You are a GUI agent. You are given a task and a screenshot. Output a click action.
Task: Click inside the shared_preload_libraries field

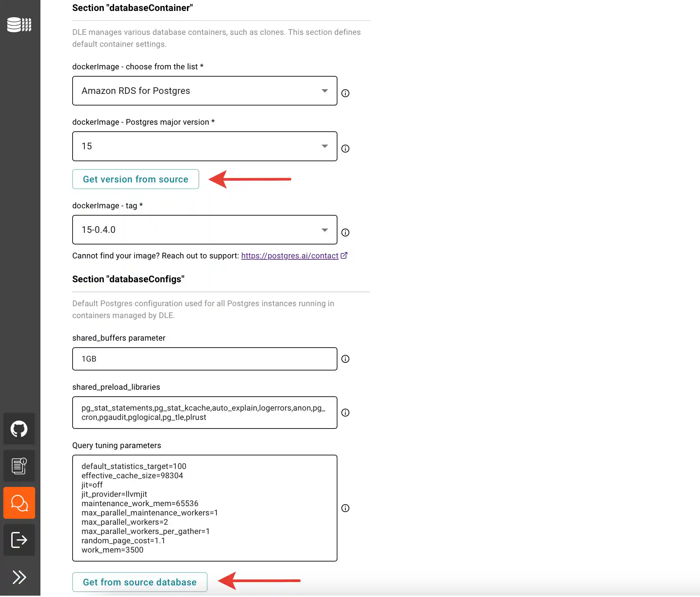click(204, 412)
